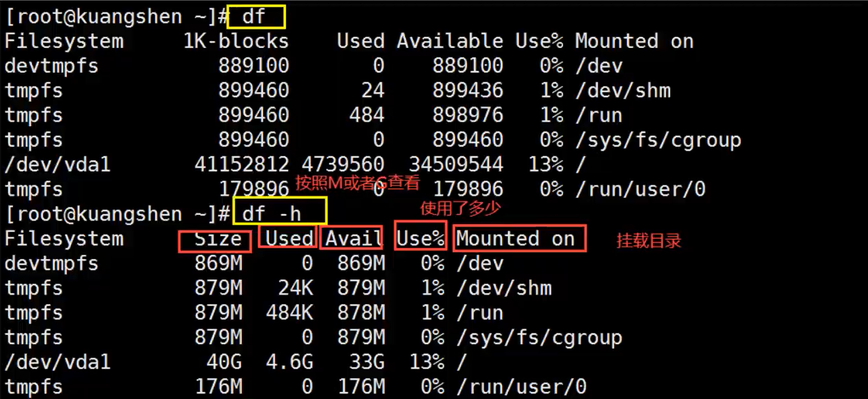Select the 33G available value

(367, 362)
